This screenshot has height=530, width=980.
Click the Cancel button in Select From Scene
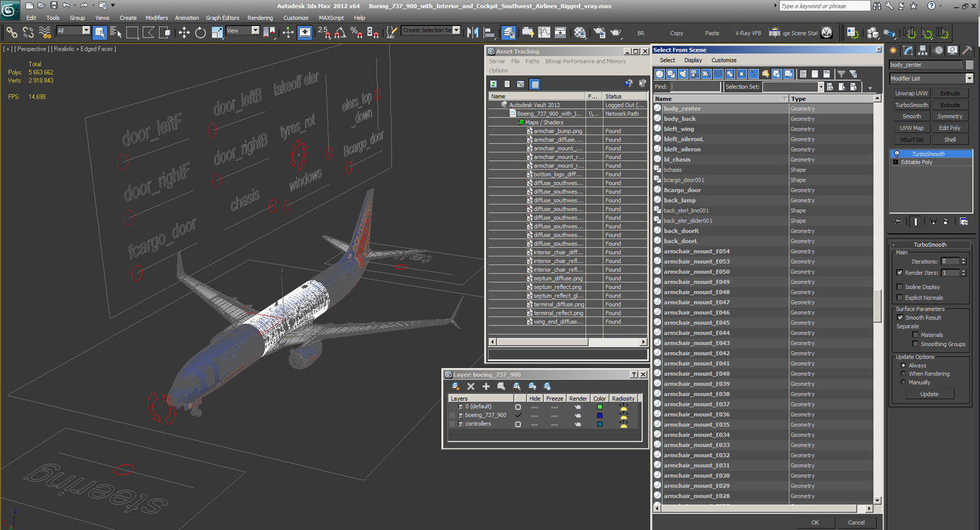click(856, 522)
